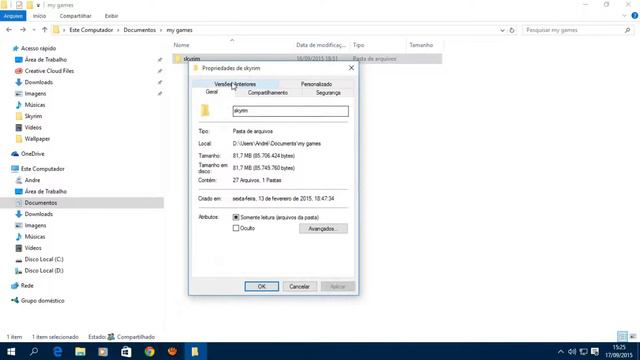Open the Início ribbon tab

point(40,16)
